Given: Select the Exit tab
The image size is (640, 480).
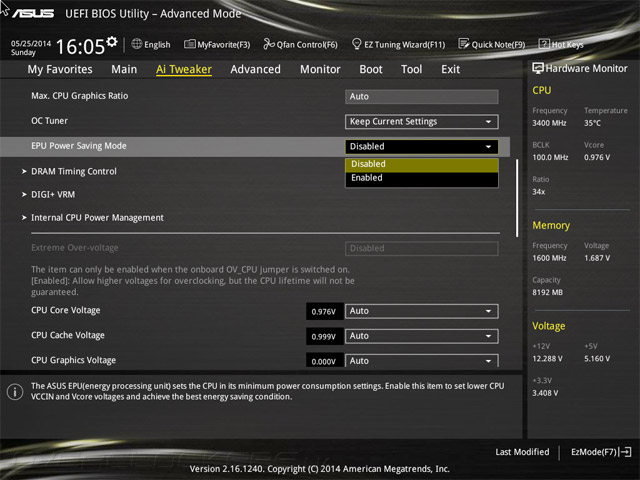Looking at the screenshot, I should pyautogui.click(x=450, y=69).
